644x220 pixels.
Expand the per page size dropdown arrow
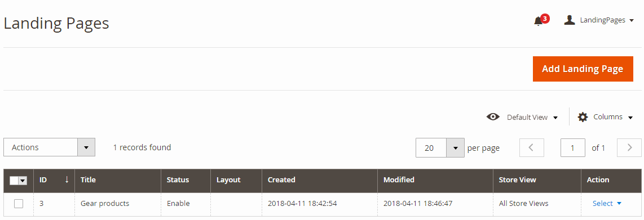pos(456,148)
